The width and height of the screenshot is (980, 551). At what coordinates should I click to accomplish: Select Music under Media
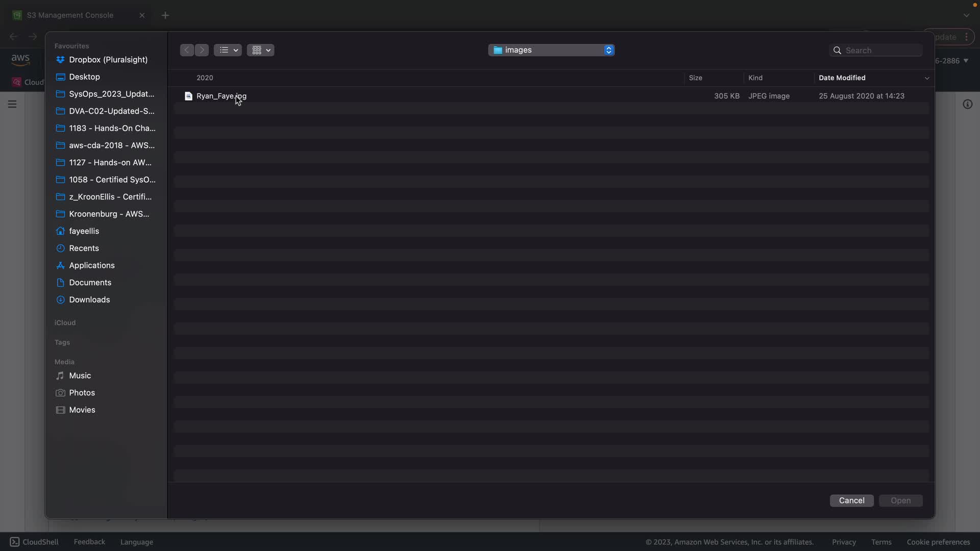coord(80,375)
